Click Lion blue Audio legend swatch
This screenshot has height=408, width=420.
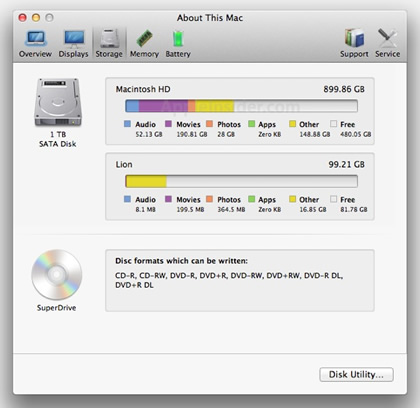tap(127, 199)
